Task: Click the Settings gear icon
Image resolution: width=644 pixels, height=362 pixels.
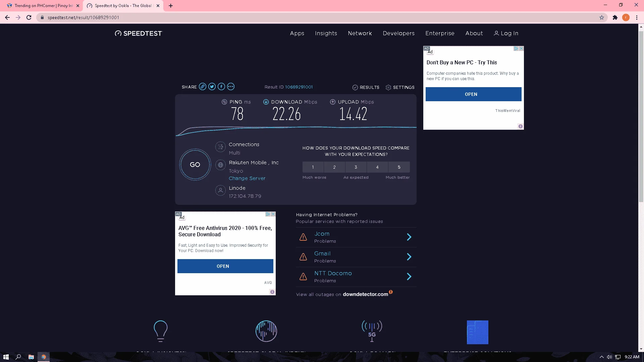Action: point(388,87)
